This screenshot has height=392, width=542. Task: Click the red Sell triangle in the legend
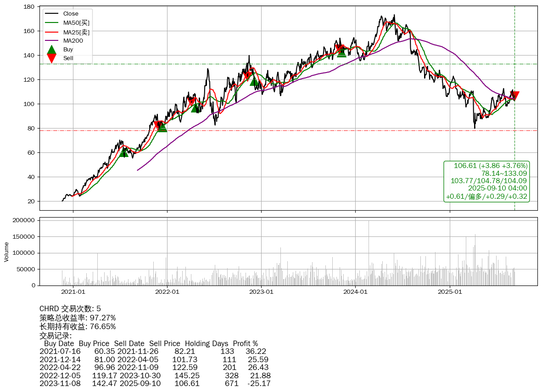click(x=52, y=58)
